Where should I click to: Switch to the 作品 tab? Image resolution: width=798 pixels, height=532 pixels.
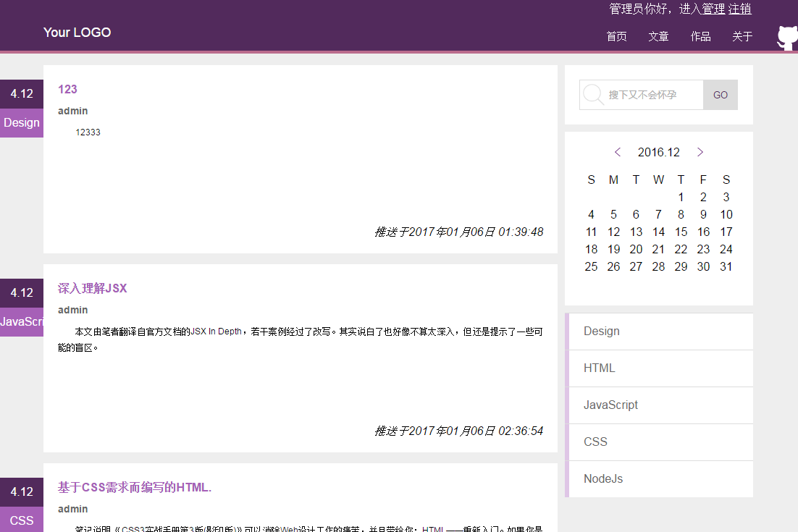(x=700, y=36)
